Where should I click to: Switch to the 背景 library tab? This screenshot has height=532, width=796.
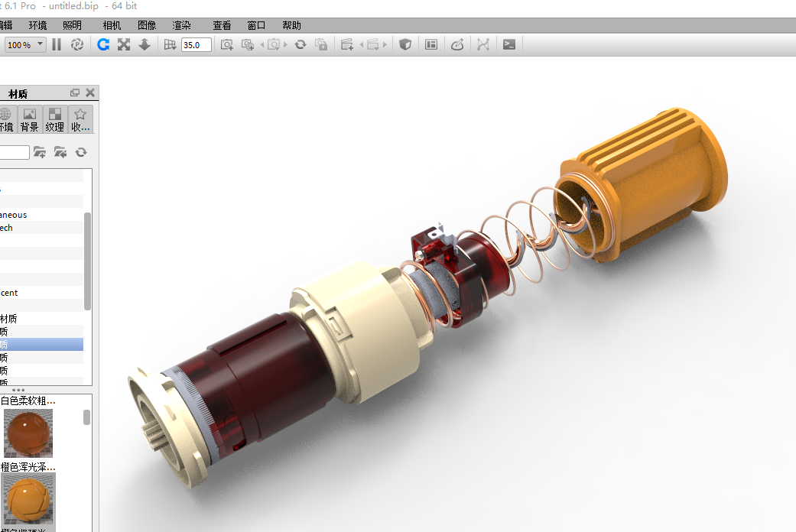coord(30,120)
